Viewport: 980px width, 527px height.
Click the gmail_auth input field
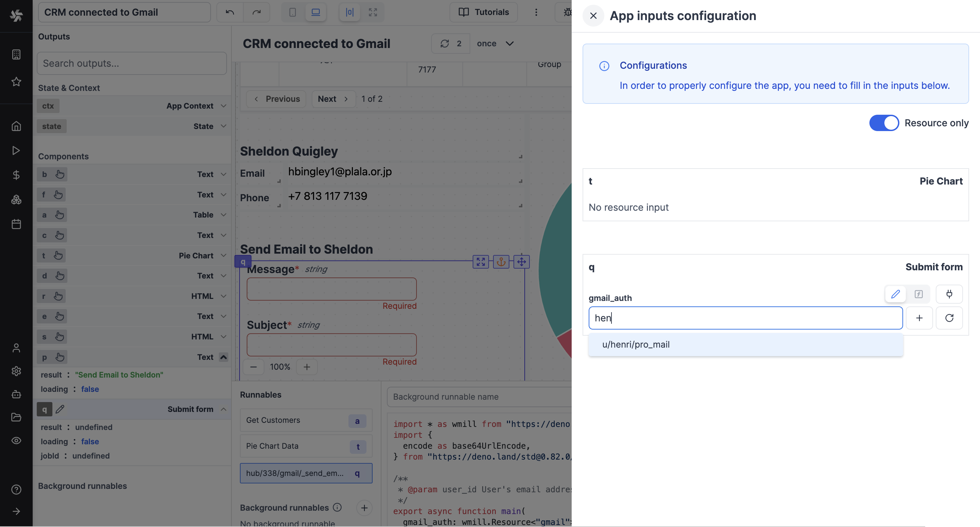coord(745,318)
